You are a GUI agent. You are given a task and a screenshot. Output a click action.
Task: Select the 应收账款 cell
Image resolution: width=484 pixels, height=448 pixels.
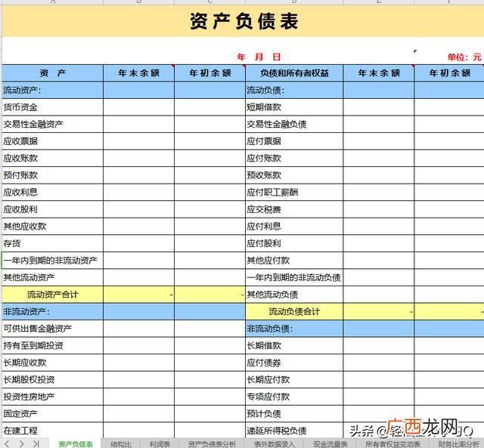tap(52, 158)
